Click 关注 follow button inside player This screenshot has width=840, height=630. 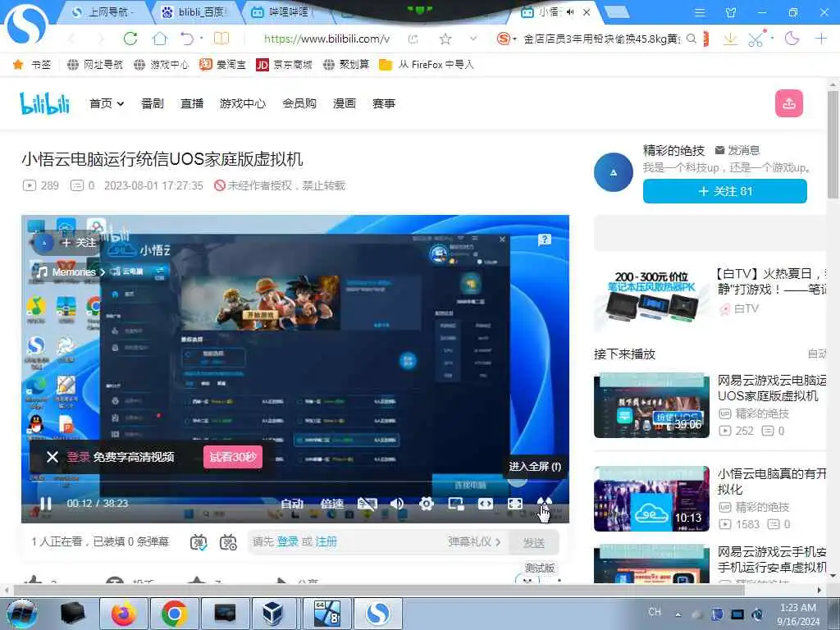click(78, 243)
